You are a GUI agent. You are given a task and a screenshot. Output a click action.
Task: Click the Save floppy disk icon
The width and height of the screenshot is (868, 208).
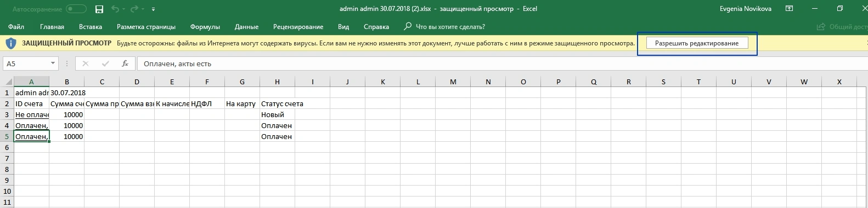click(99, 9)
